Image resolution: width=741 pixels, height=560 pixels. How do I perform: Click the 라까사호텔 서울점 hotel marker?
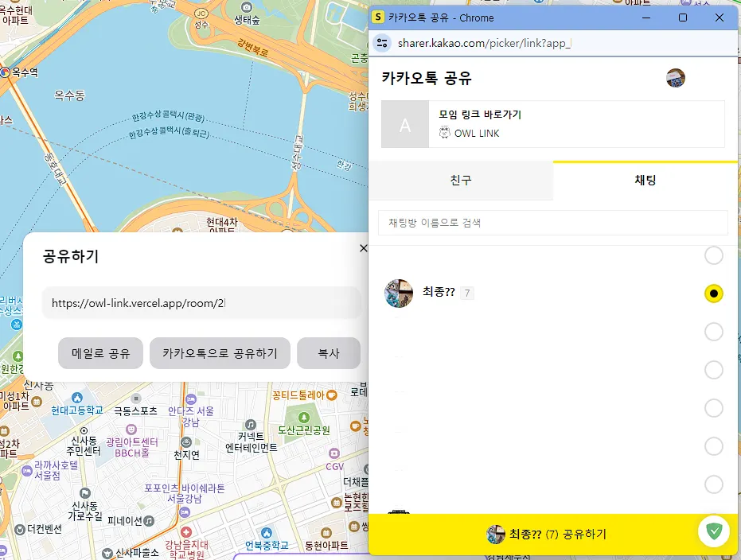tap(27, 471)
